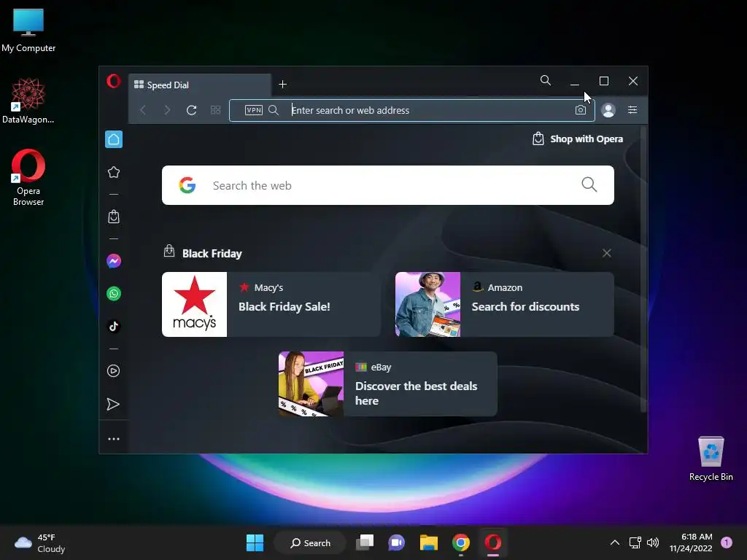The image size is (747, 560).
Task: Click the Google logo in search box
Action: tap(187, 185)
